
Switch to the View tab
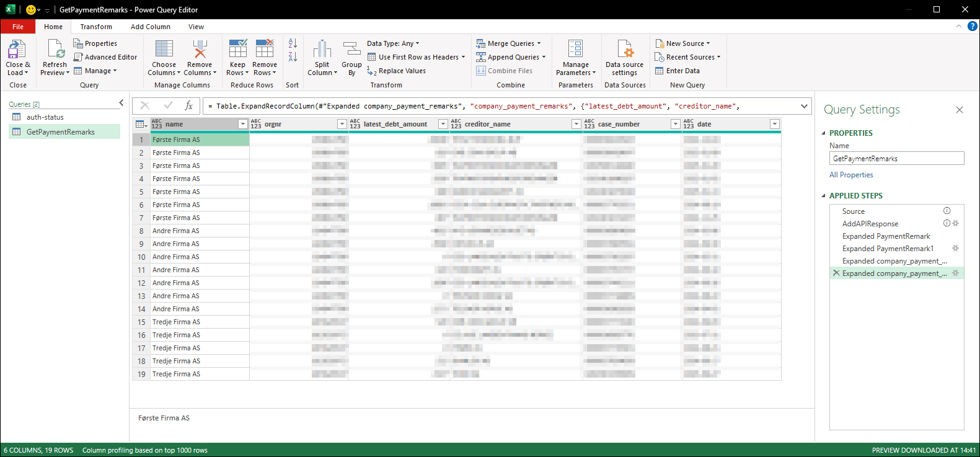196,27
